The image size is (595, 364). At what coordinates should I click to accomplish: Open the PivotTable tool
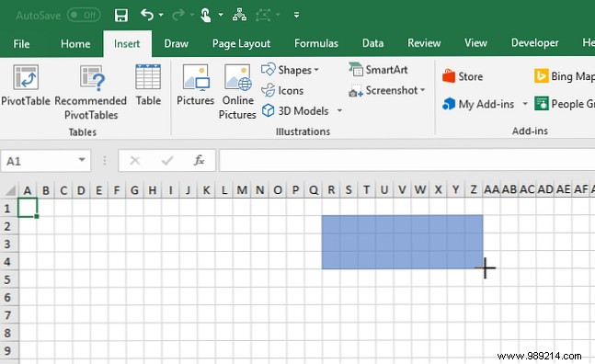coord(26,85)
